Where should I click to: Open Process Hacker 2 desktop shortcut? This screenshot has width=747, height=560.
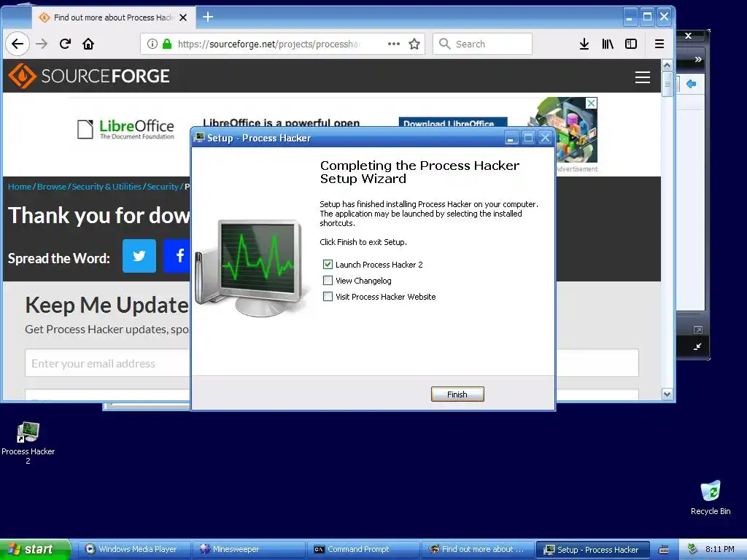(x=28, y=443)
